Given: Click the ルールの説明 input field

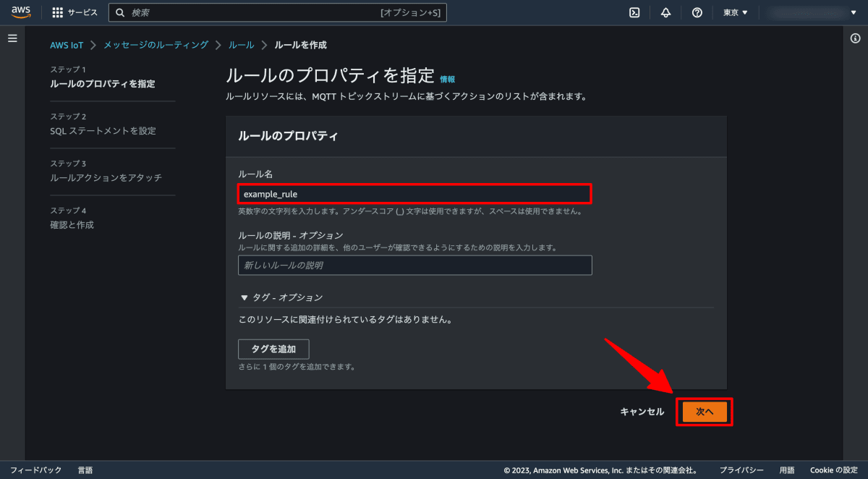Looking at the screenshot, I should click(x=415, y=266).
